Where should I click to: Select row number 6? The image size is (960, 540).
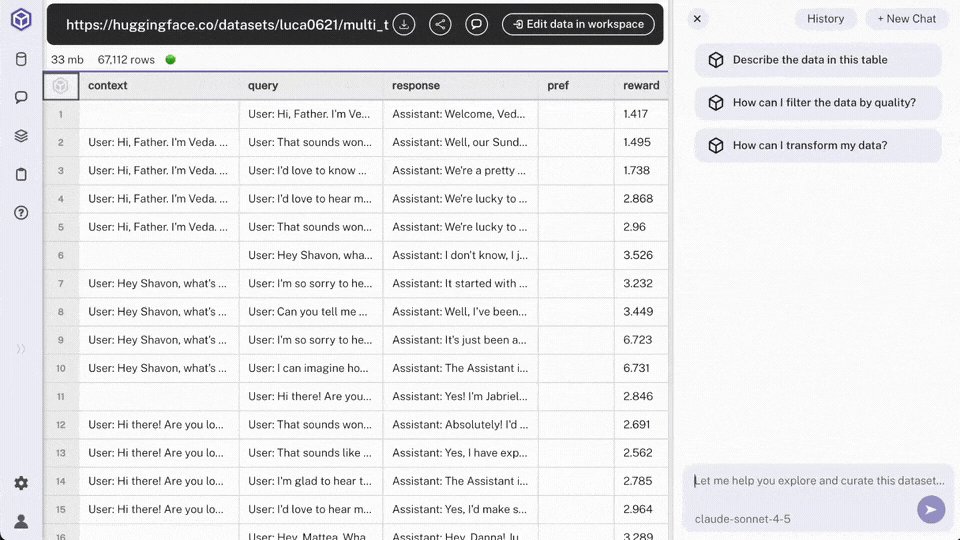point(61,255)
